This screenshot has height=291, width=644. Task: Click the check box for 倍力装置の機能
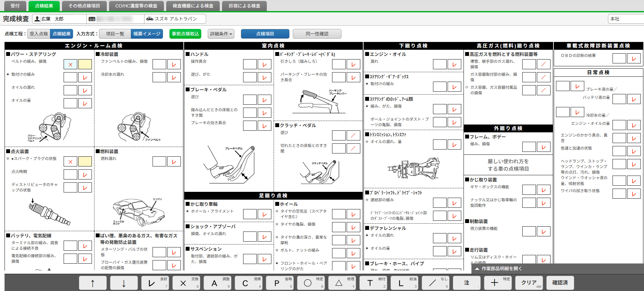[544, 231]
